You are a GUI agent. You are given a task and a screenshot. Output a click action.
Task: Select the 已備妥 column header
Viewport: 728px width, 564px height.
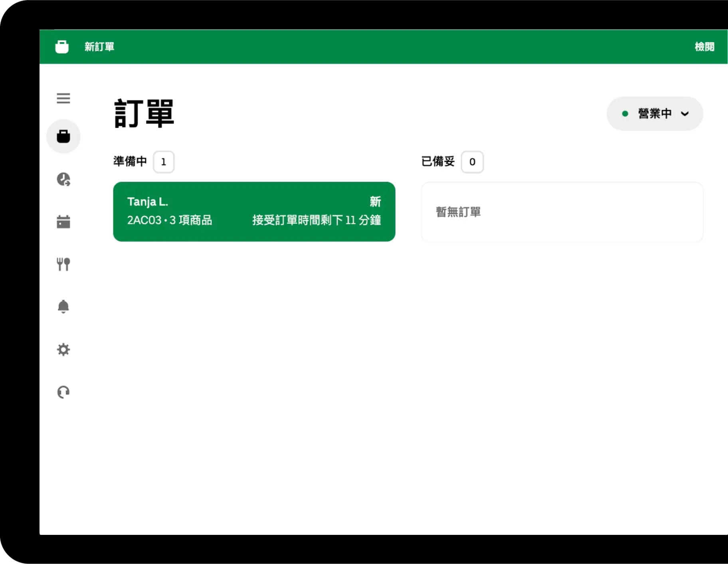coord(438,161)
